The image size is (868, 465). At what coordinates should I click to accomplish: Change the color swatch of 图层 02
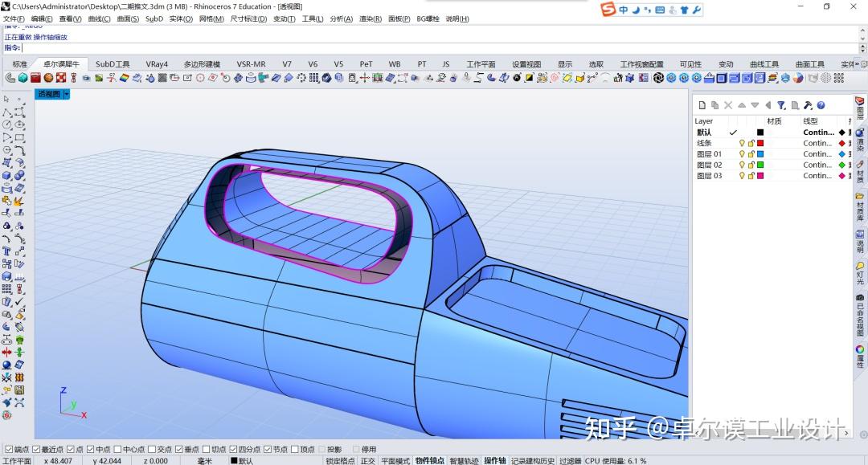tap(760, 165)
